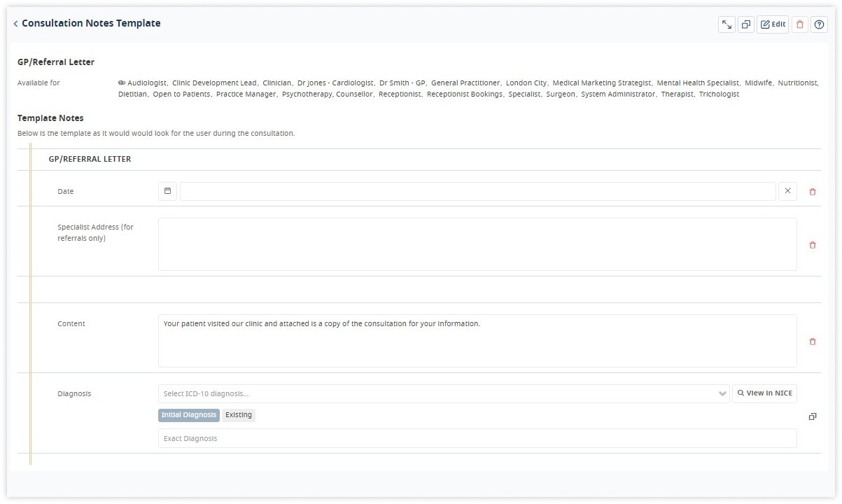Switch to the Existing diagnosis option

click(239, 414)
